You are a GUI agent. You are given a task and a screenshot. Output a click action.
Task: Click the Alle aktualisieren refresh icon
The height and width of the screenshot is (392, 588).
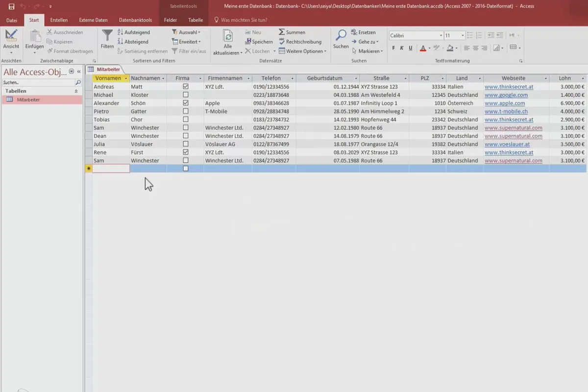click(228, 37)
